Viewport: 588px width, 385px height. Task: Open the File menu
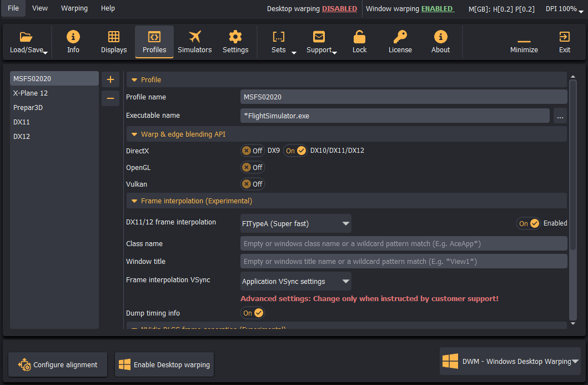click(13, 8)
